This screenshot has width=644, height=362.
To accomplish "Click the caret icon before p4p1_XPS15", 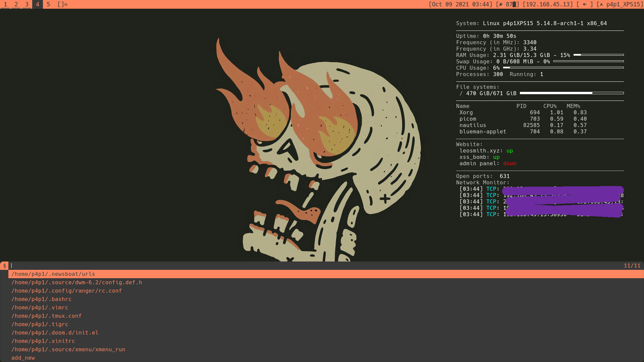I will coord(601,4).
